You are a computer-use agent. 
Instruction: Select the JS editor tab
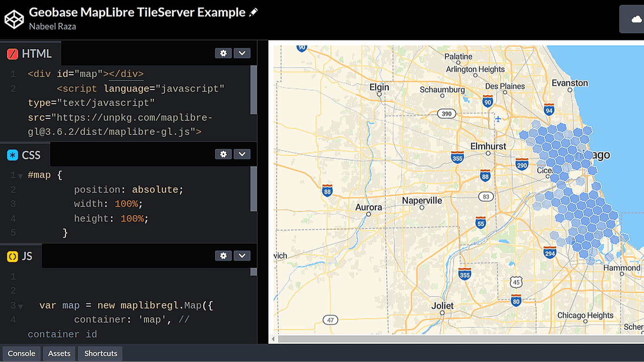(x=20, y=256)
